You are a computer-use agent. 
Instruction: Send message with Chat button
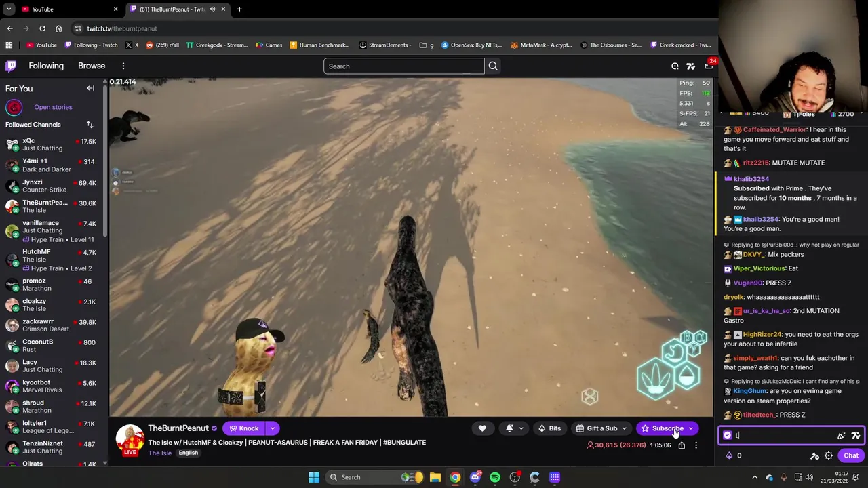(851, 455)
